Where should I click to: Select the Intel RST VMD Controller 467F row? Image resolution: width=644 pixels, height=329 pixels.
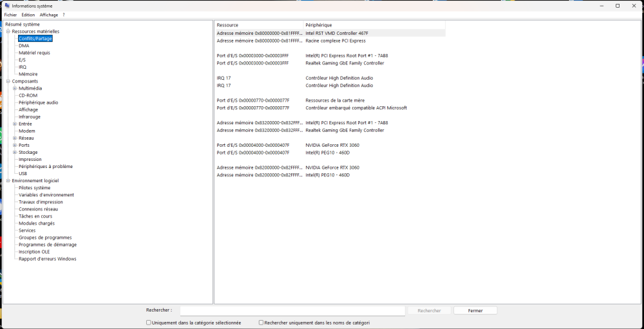[x=330, y=33]
